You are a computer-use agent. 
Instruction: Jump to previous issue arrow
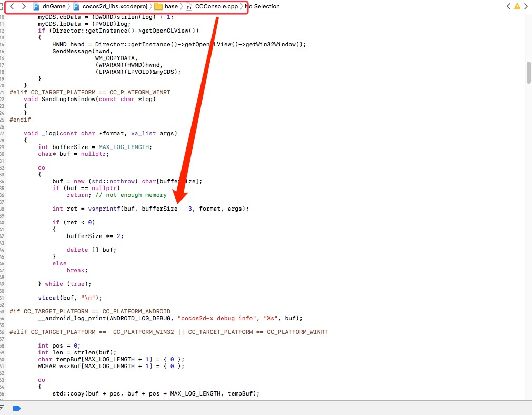click(x=508, y=6)
